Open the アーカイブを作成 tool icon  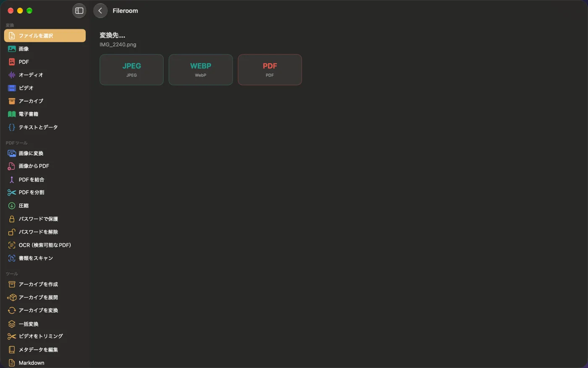12,284
